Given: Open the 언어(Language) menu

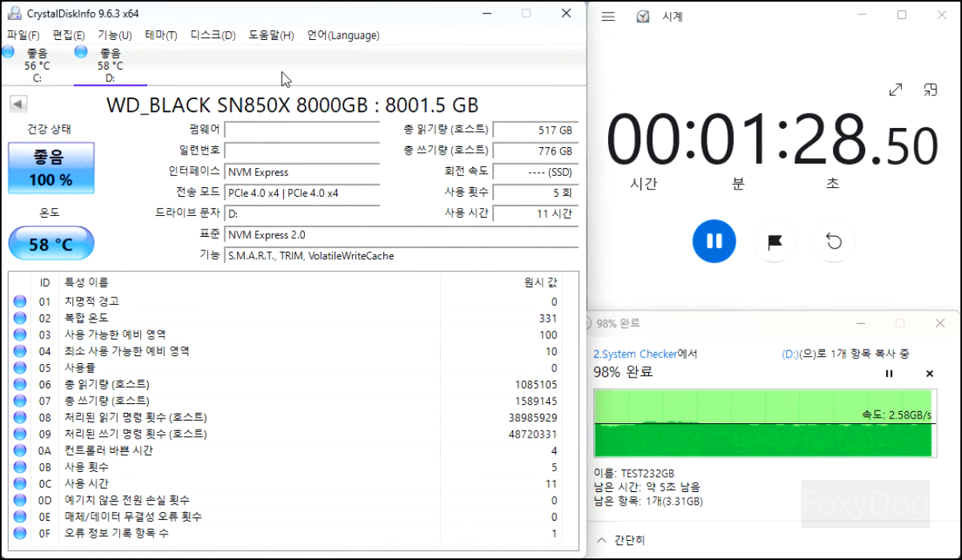Looking at the screenshot, I should (343, 35).
